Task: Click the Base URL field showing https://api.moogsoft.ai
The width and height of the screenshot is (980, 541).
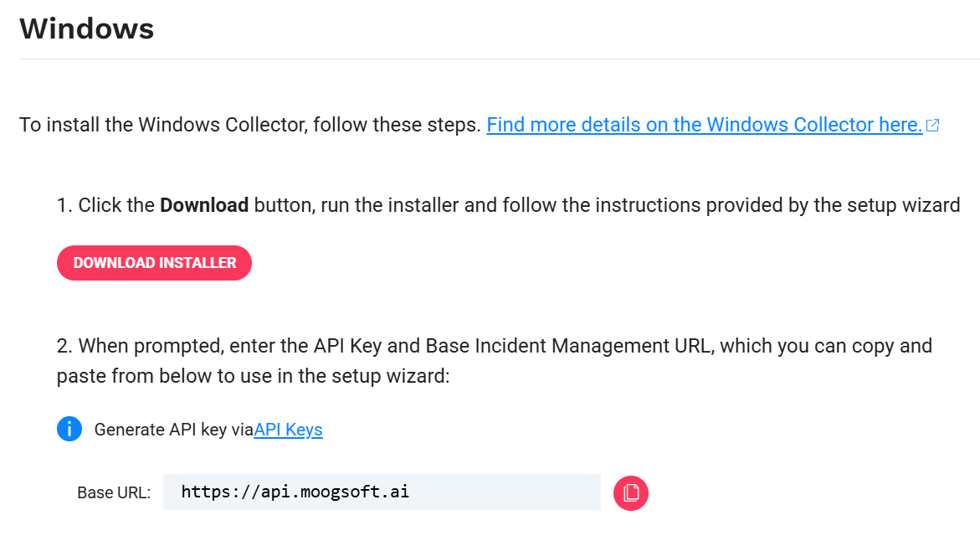Action: [x=382, y=492]
